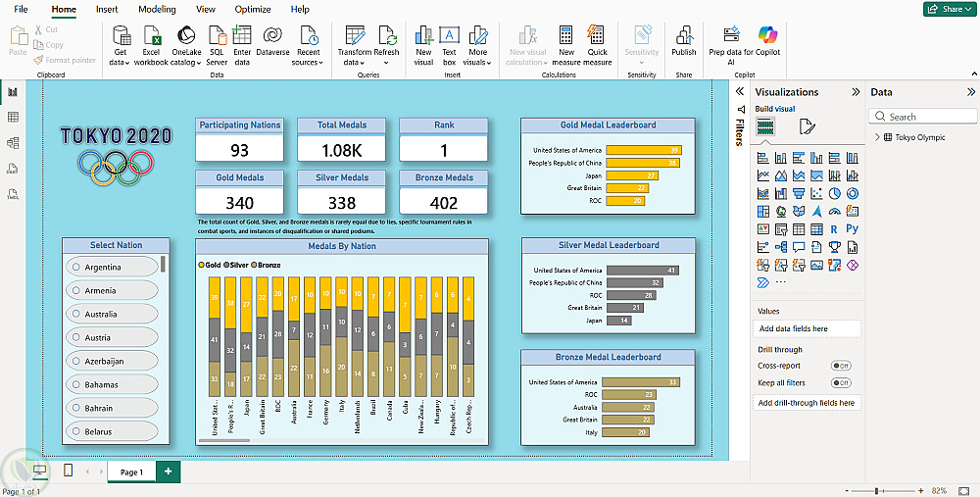
Task: Open the Format visual pane icon
Action: 807,126
